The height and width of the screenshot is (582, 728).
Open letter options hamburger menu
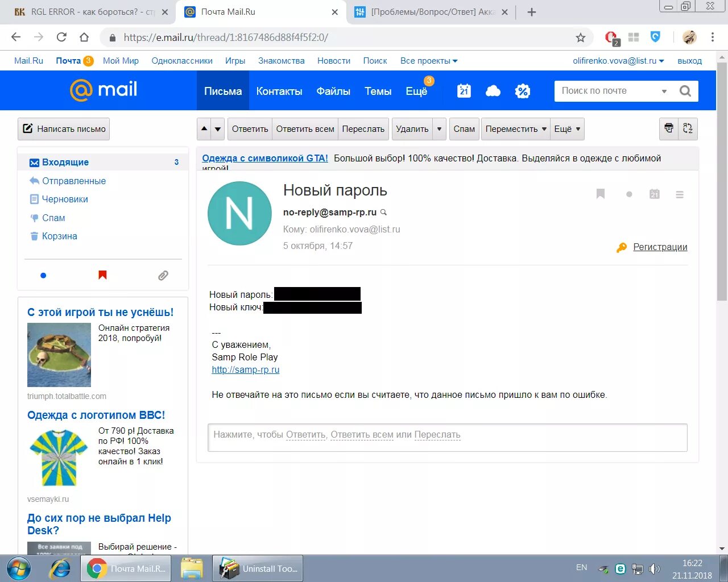(680, 194)
